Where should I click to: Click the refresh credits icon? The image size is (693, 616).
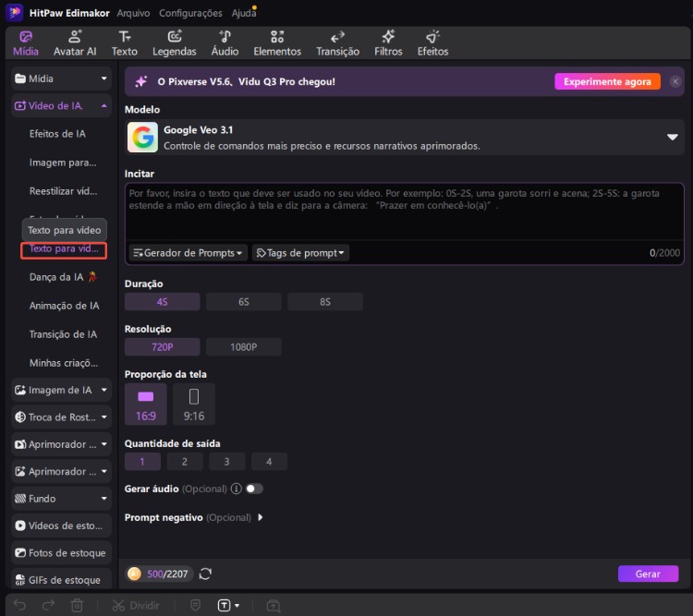[x=205, y=574]
